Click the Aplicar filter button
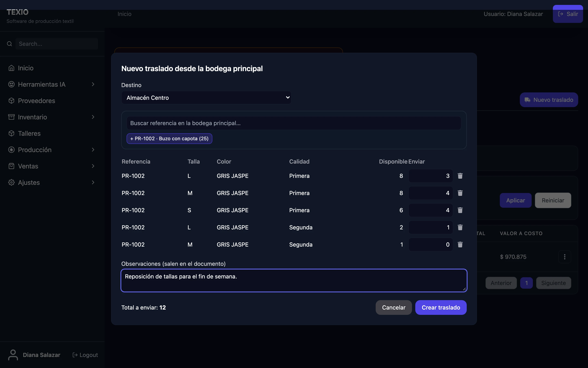 pos(516,200)
